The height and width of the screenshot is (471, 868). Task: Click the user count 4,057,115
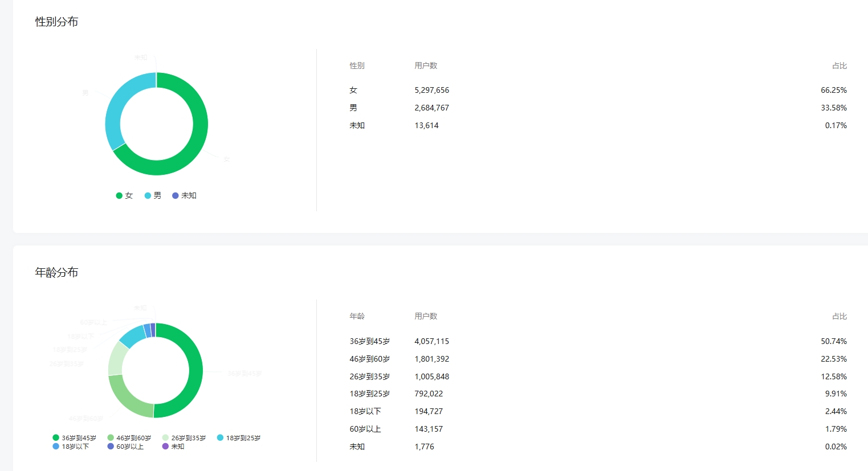(x=431, y=341)
